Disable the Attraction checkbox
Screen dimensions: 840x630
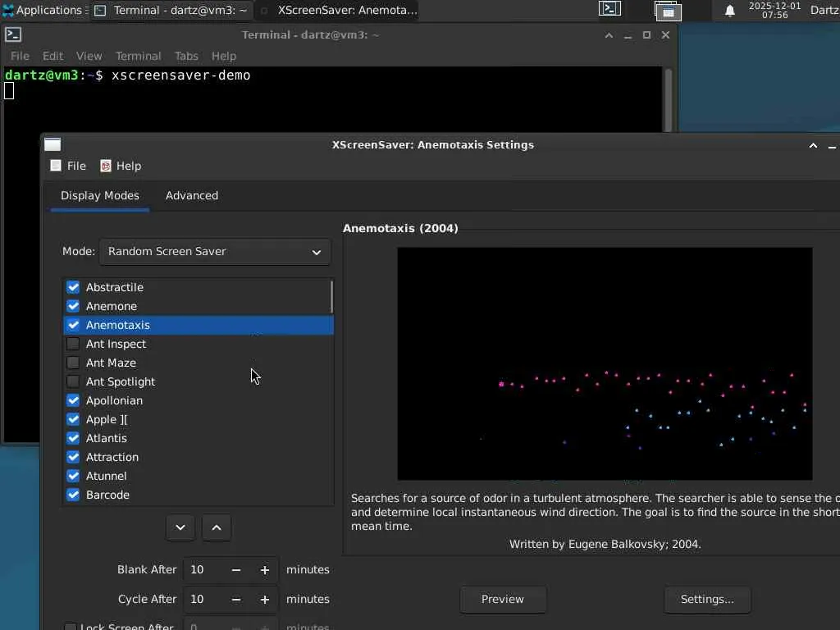73,457
